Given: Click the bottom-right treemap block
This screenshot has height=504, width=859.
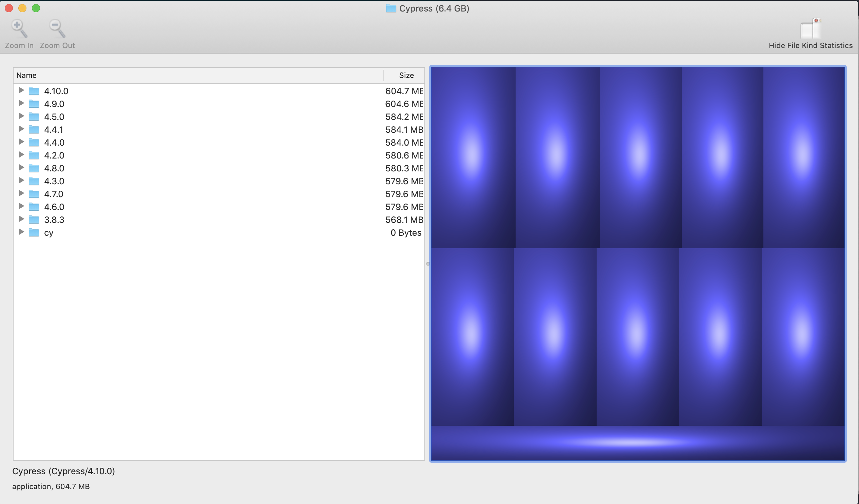Looking at the screenshot, I should pos(803,336).
